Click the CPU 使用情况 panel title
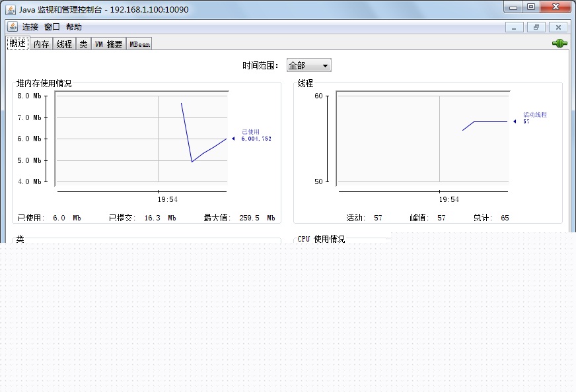 (321, 239)
